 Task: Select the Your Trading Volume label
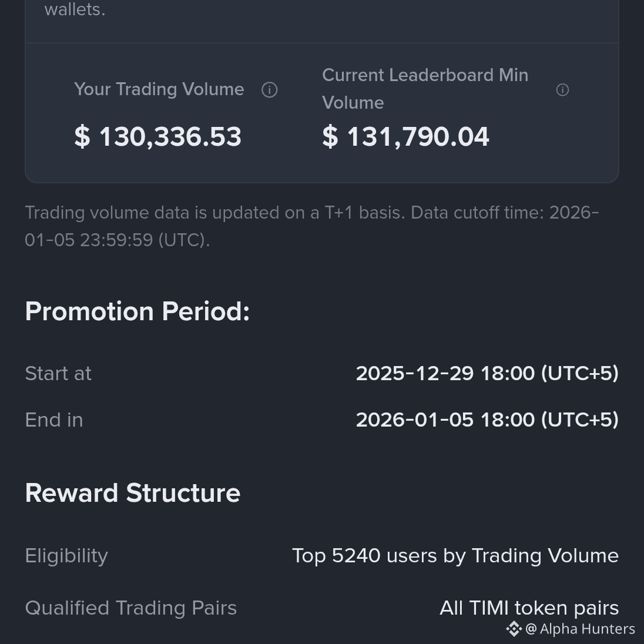[x=159, y=89]
